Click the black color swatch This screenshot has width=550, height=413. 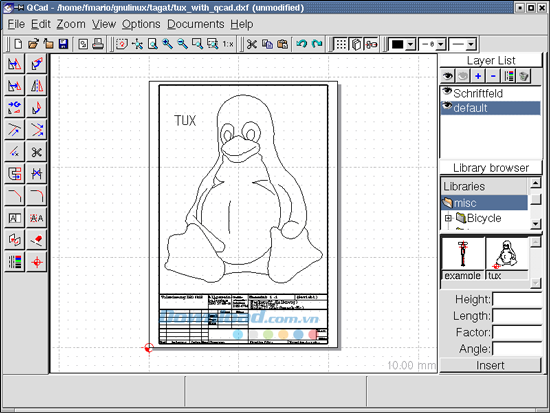click(x=397, y=45)
